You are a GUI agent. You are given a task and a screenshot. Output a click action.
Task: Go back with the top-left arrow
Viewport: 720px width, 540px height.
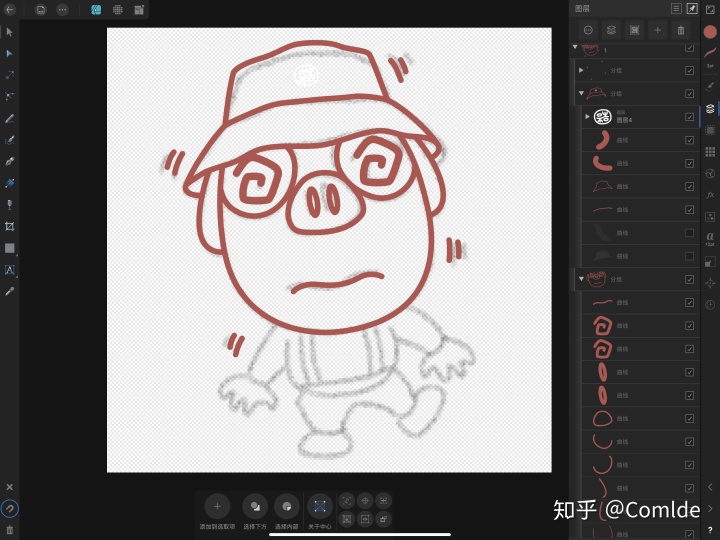pos(10,10)
